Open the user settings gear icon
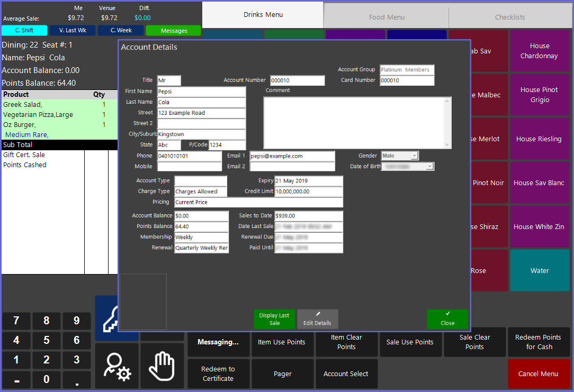The height and width of the screenshot is (392, 574). click(116, 366)
